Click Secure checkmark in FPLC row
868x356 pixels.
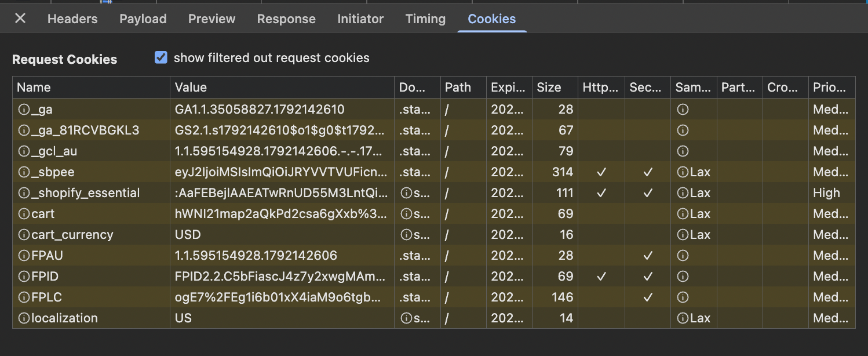648,297
